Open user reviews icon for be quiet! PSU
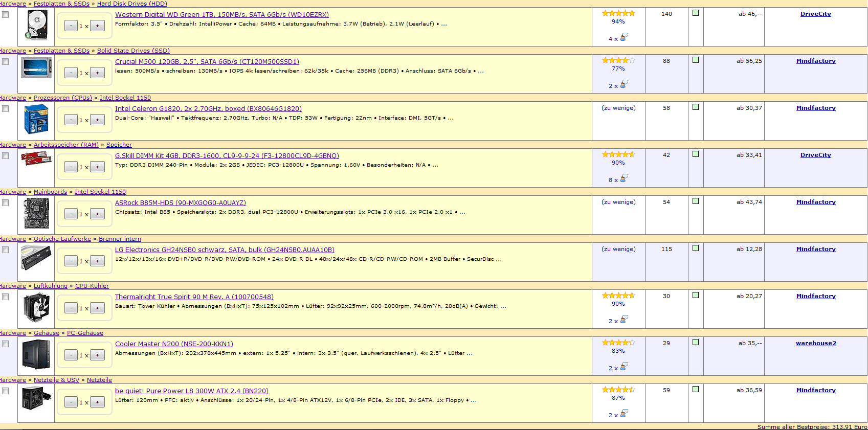868x430 pixels. point(624,414)
